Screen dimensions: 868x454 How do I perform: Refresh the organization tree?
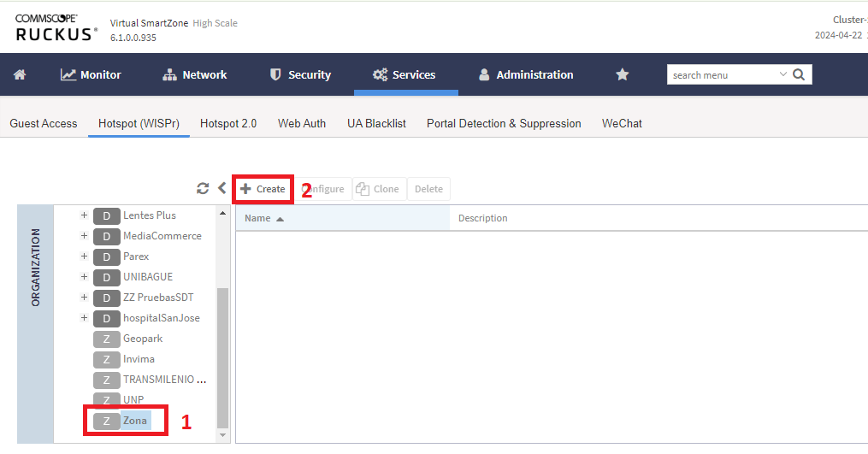pos(203,189)
